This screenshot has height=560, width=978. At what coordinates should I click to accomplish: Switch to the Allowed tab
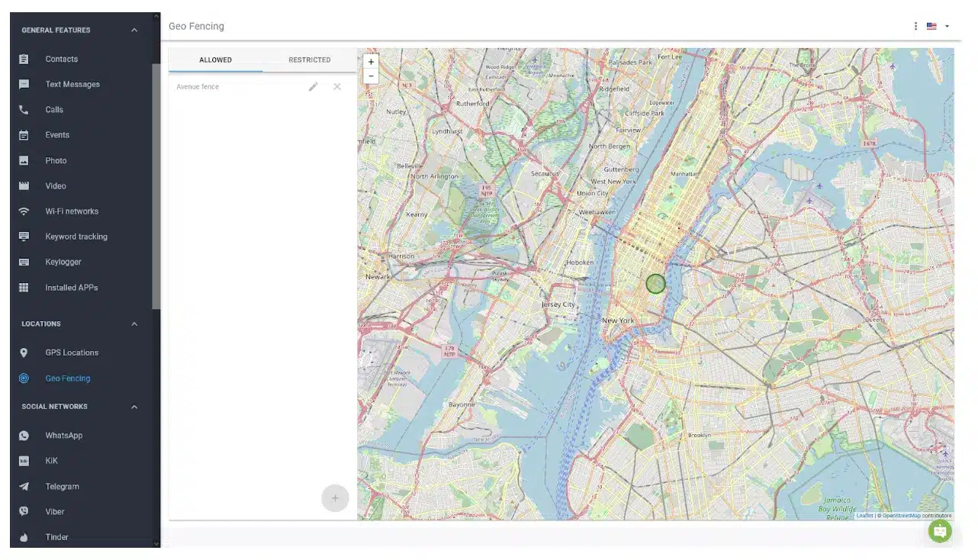point(216,60)
